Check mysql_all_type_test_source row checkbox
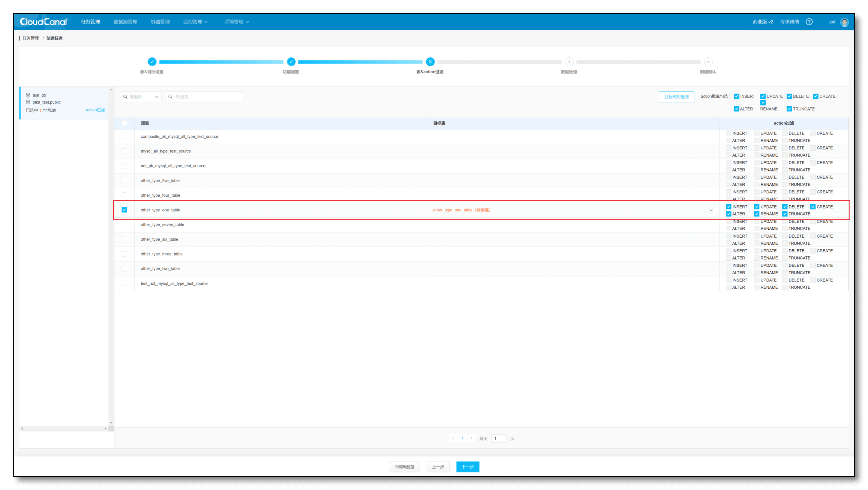 coord(124,151)
